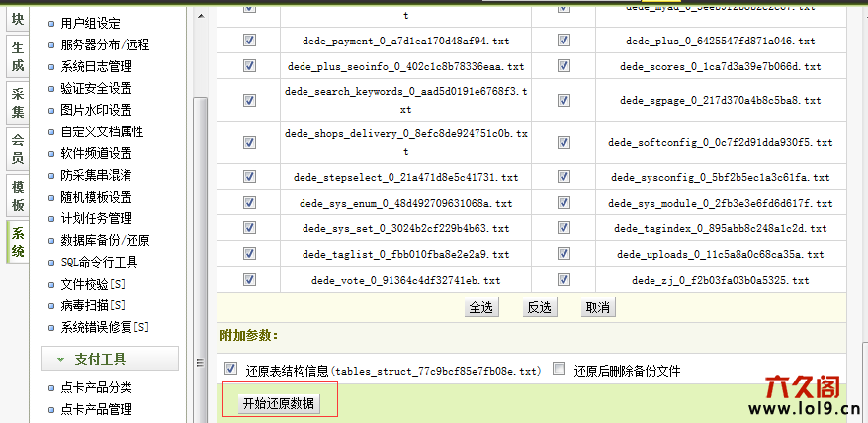Screen dimensions: 868x423
Task: Click the sidebar scrollbar up arrow
Action: tap(201, 15)
